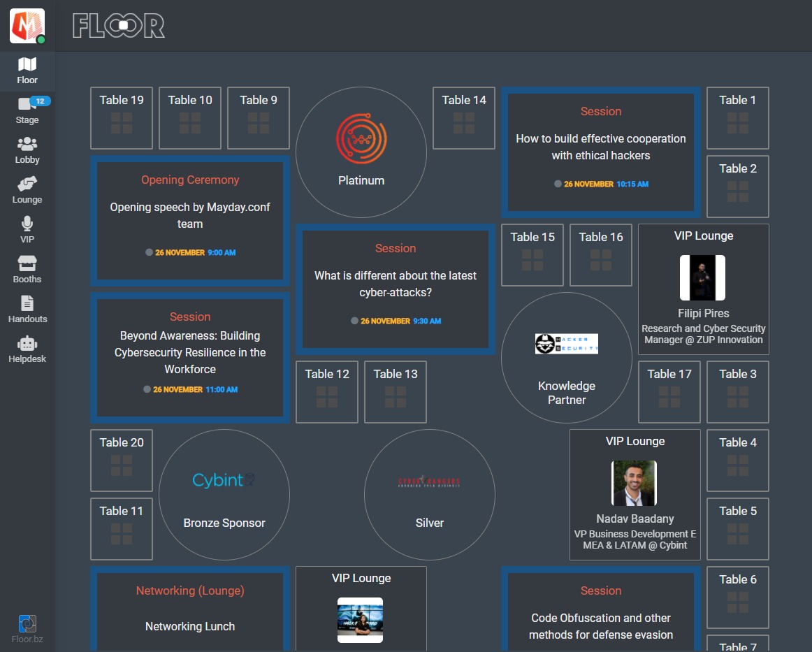The height and width of the screenshot is (652, 812).
Task: Click the 9:30 AM session time
Action: [427, 321]
